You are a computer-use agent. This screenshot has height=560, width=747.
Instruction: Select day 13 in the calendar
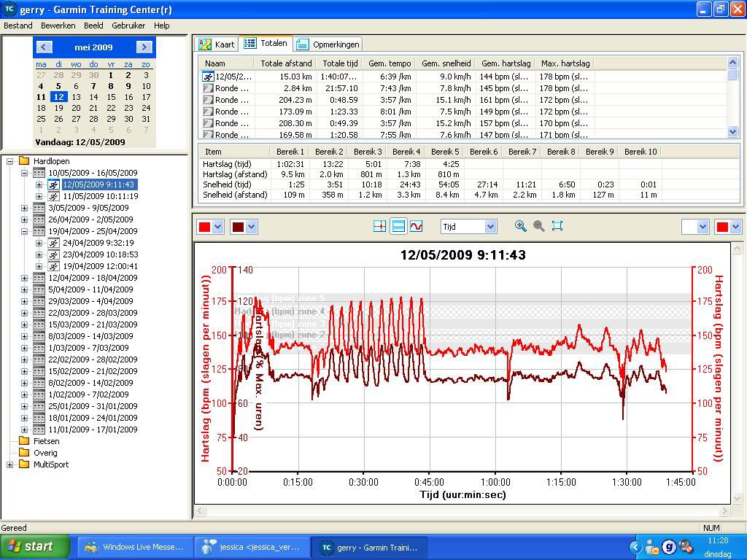[76, 97]
